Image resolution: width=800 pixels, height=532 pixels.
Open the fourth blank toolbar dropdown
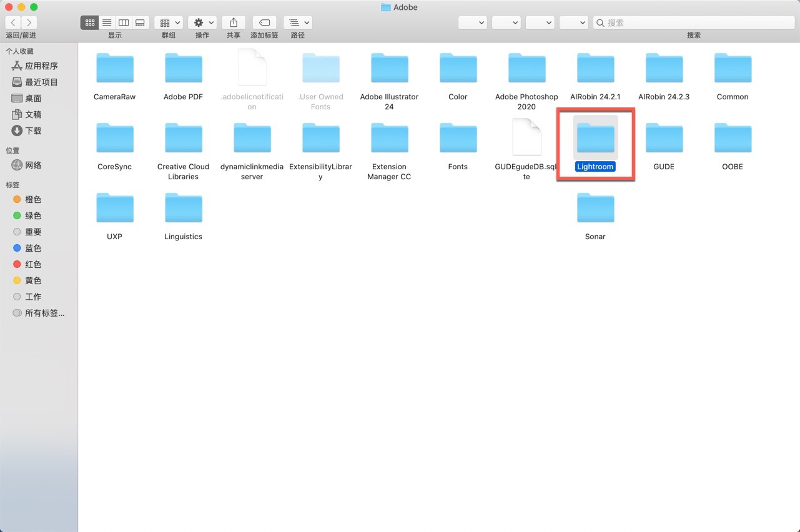point(574,22)
